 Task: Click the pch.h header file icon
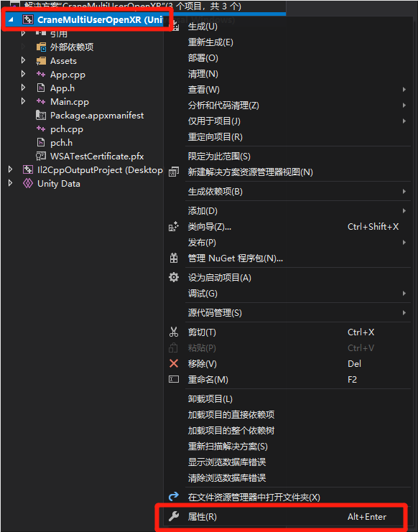(41, 142)
